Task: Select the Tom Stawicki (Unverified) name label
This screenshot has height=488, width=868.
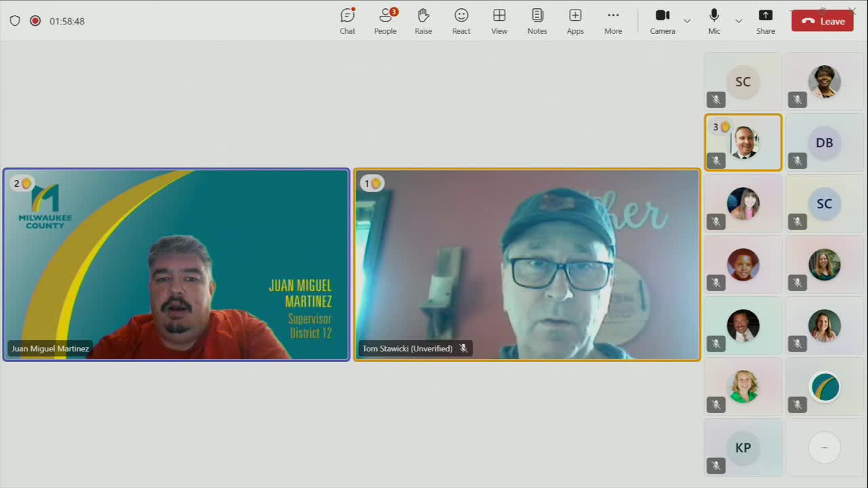Action: 408,348
